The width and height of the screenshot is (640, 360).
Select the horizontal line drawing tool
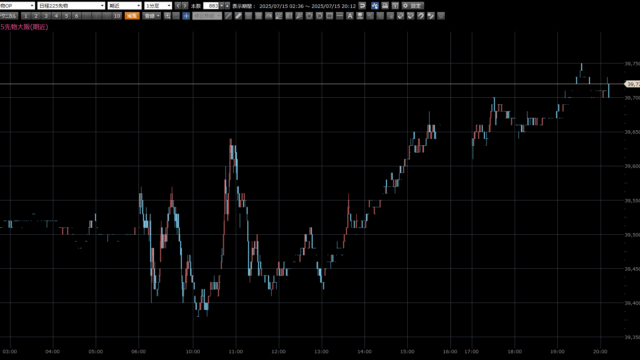[x=340, y=16]
